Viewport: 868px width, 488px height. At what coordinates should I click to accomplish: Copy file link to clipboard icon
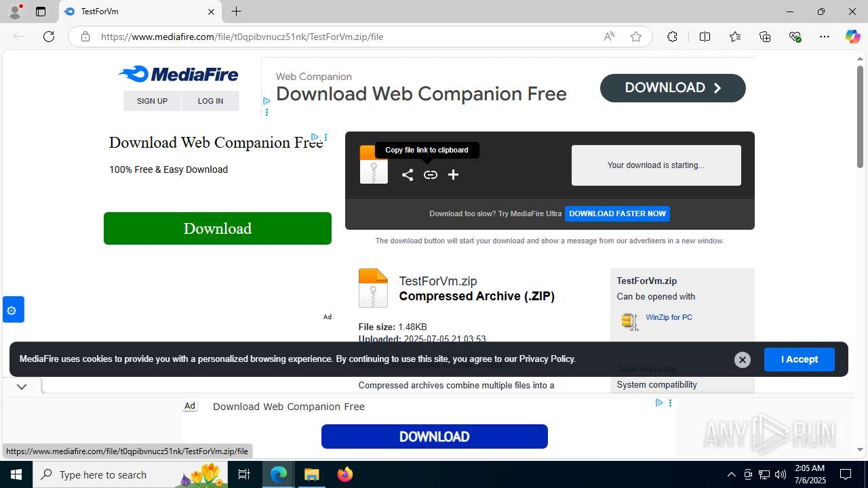(x=431, y=175)
